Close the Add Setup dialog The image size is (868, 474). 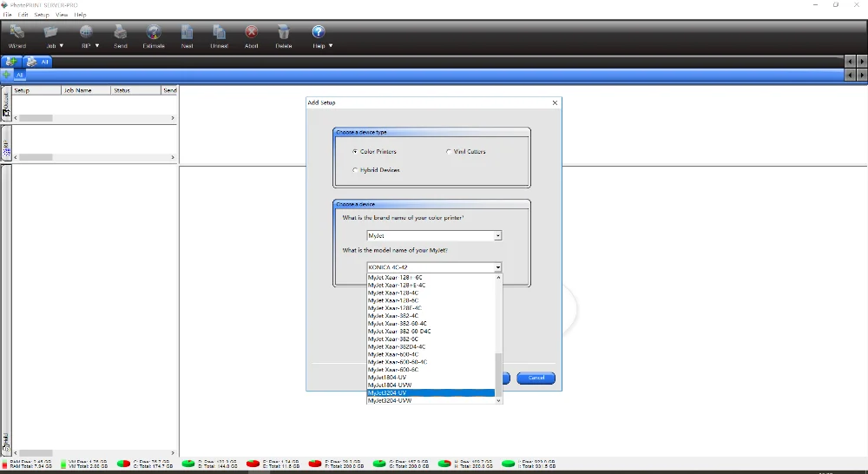click(x=555, y=102)
